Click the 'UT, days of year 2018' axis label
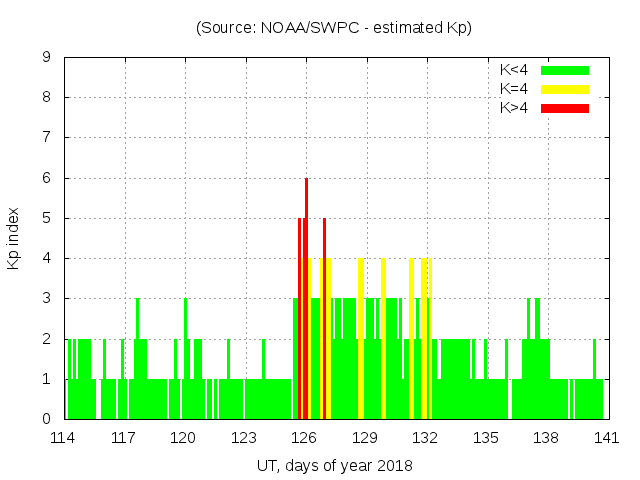Screen dimensions: 640x480 click(x=333, y=465)
